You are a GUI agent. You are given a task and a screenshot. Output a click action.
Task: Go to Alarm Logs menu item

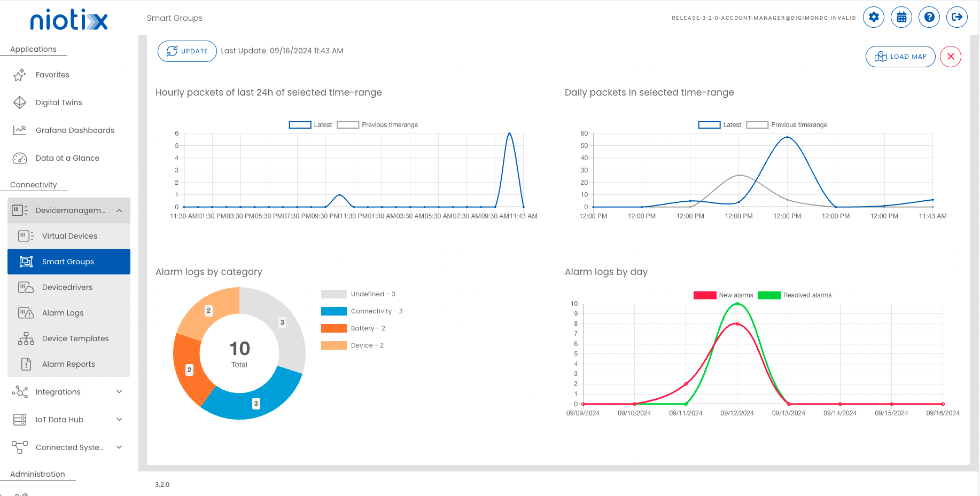tap(63, 313)
